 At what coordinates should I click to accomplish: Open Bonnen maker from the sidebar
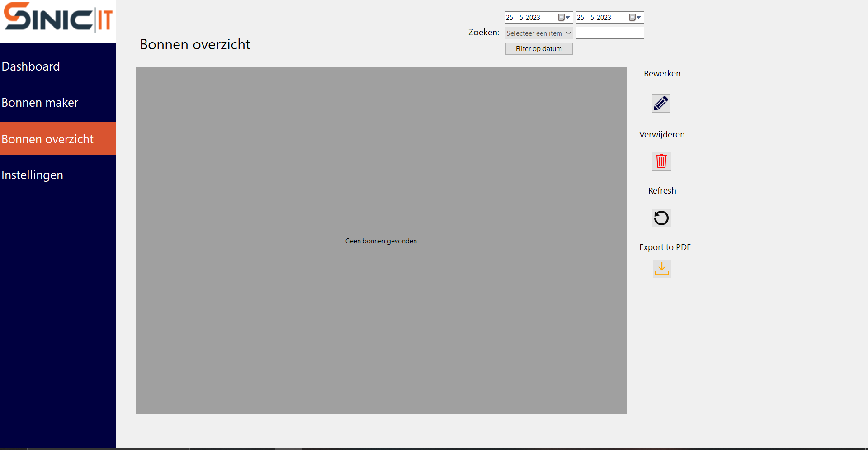(x=40, y=103)
